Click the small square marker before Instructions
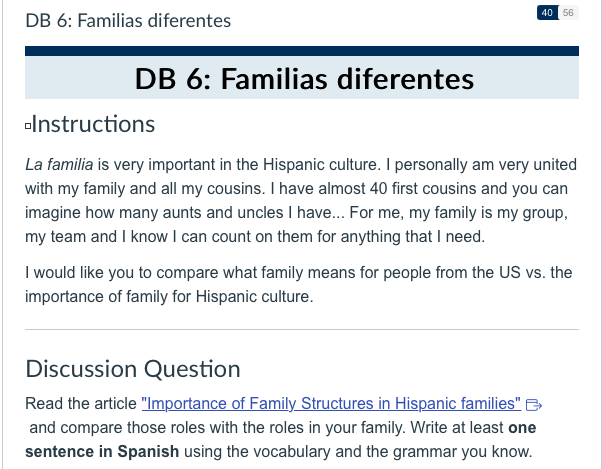The image size is (602, 469). (28, 126)
